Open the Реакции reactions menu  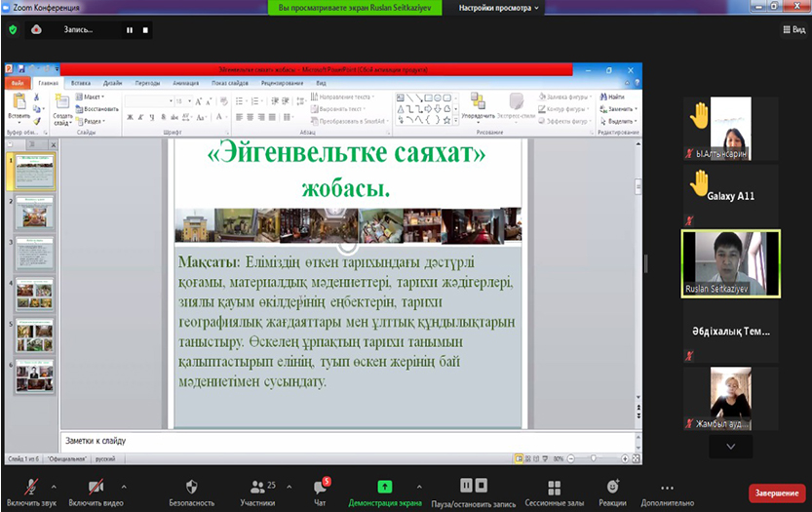(x=612, y=487)
